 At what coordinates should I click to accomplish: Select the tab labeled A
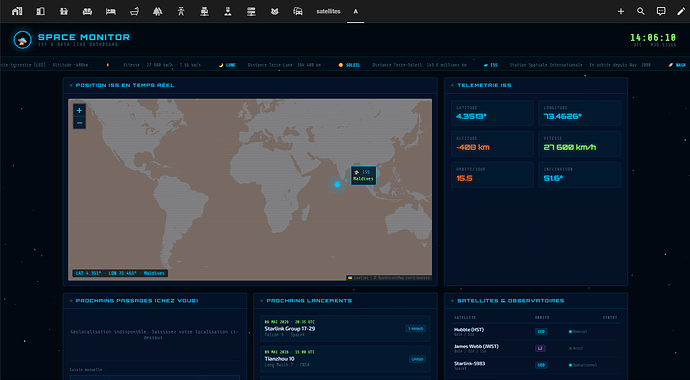(x=356, y=11)
